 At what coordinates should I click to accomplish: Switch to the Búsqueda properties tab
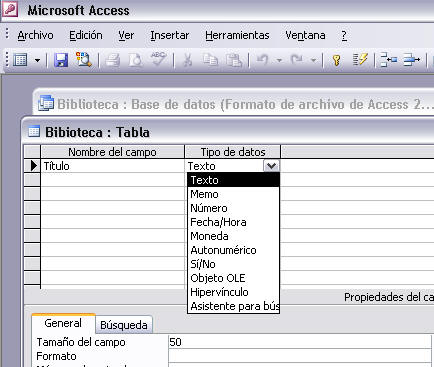(124, 325)
